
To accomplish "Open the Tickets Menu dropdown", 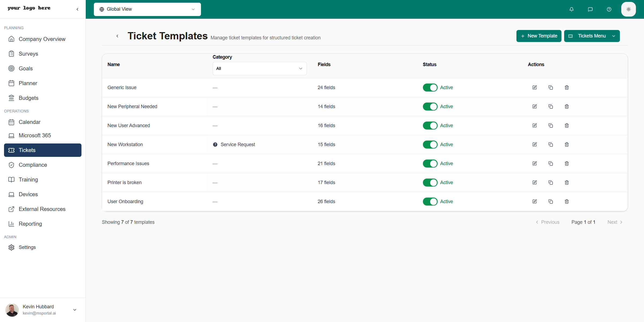I will pyautogui.click(x=592, y=36).
